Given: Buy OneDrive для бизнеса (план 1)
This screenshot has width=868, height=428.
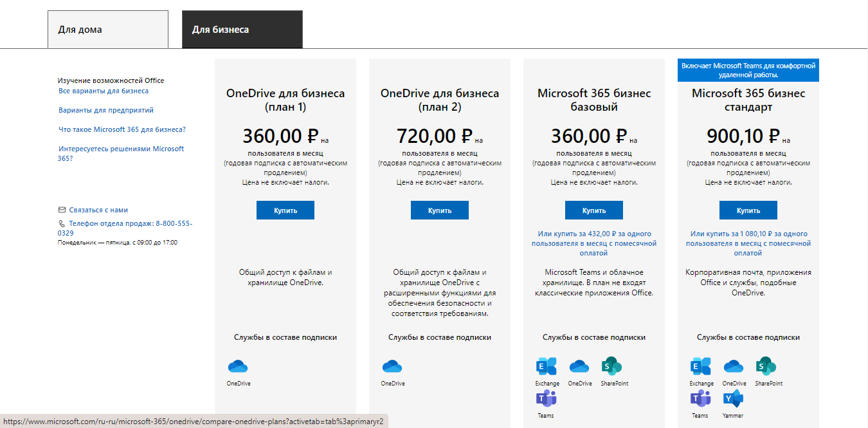Looking at the screenshot, I should pyautogui.click(x=285, y=210).
